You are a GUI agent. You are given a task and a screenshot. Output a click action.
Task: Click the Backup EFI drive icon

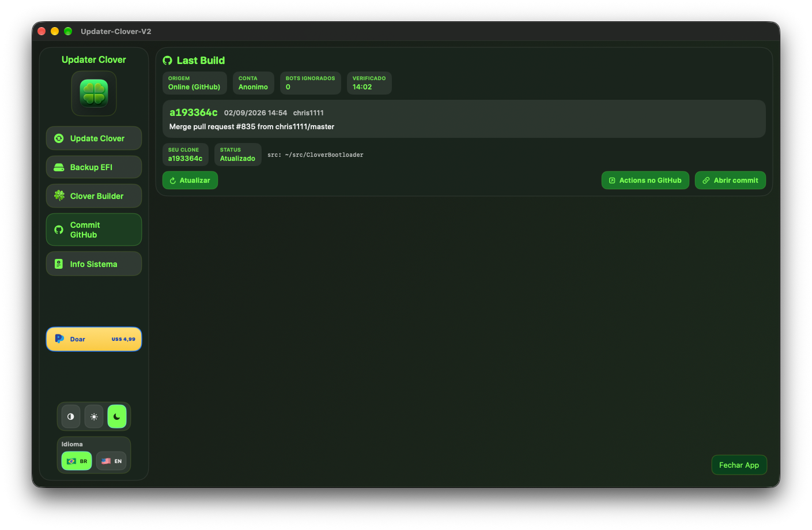tap(59, 167)
